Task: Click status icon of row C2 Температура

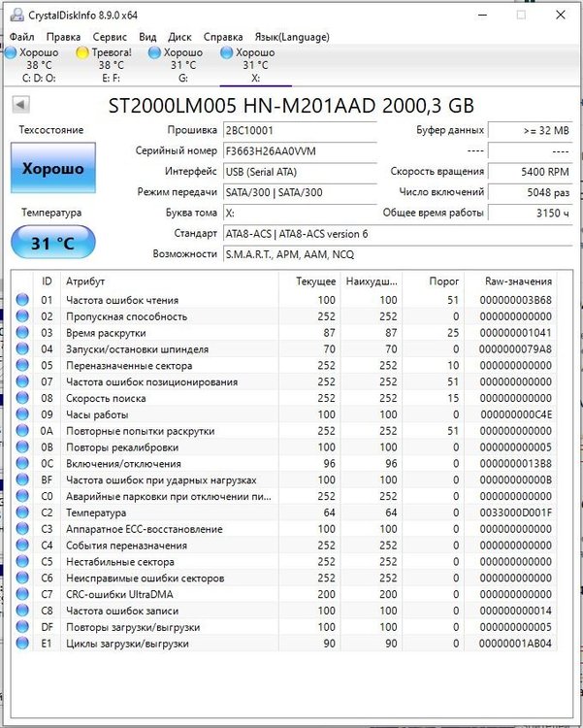Action: point(22,513)
